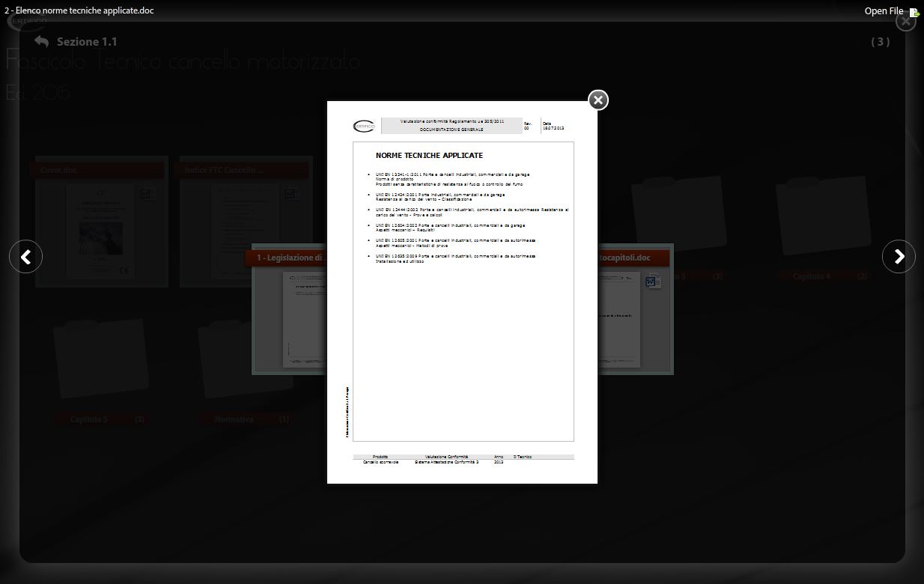Click the Capitolo 4 folder label

click(812, 276)
